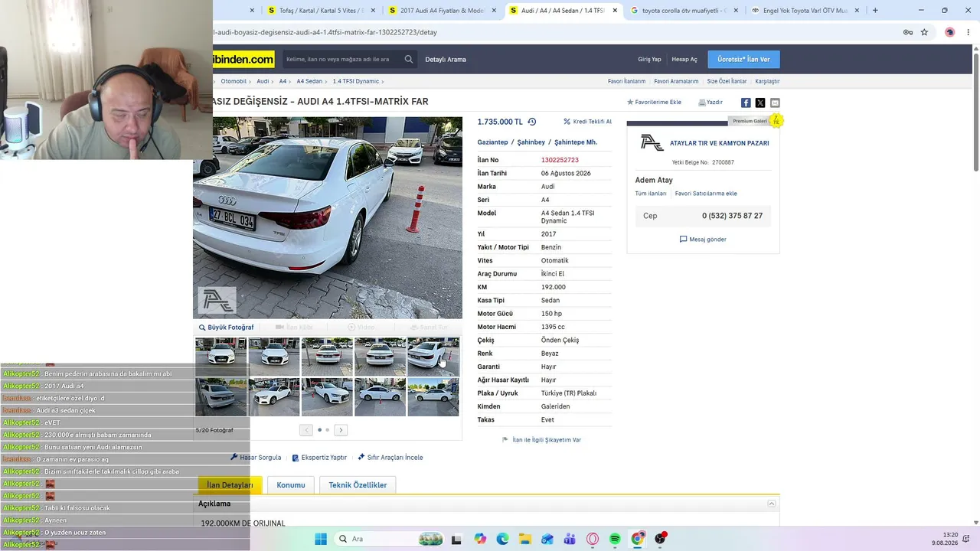The width and height of the screenshot is (980, 551).
Task: Share the listing on Facebook
Action: point(746,103)
